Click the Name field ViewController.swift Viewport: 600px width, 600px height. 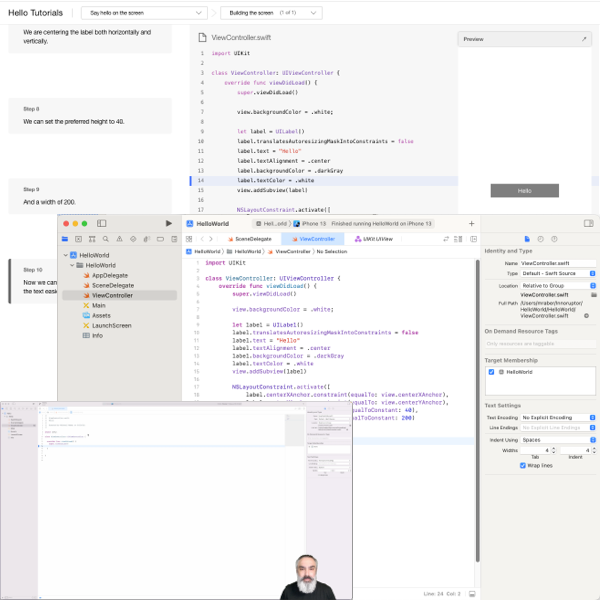(558, 263)
